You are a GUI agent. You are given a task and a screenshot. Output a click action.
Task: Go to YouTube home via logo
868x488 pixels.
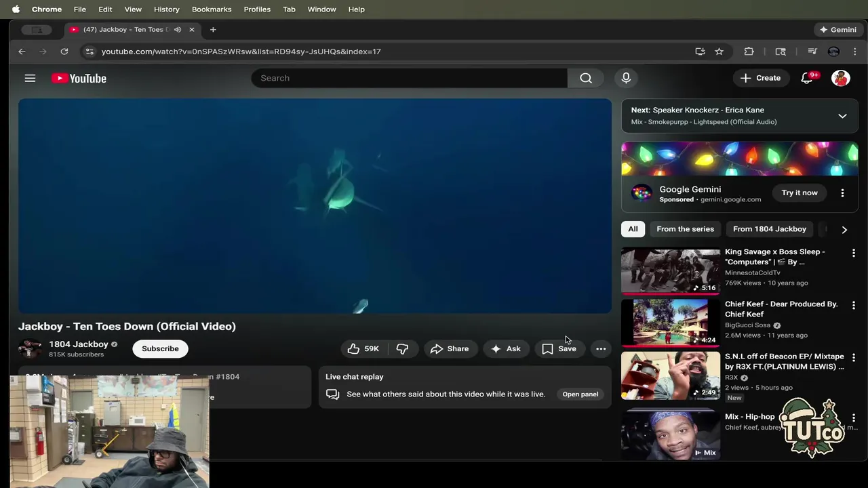(x=79, y=78)
